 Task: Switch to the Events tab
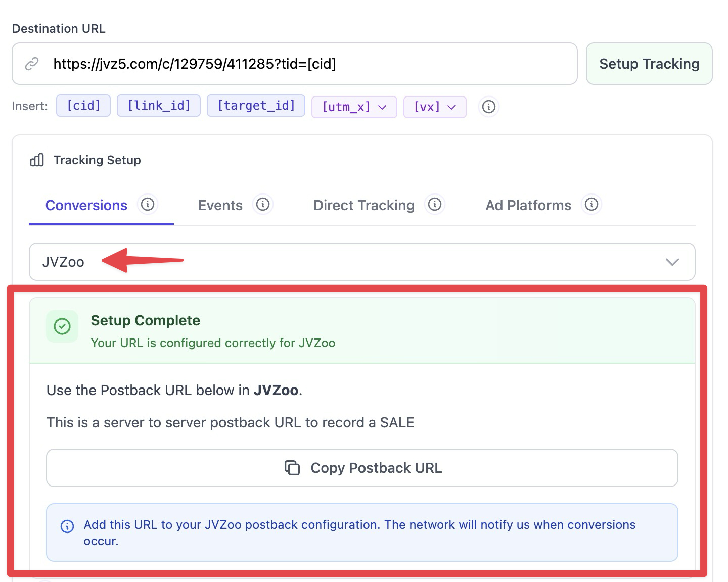pyautogui.click(x=220, y=205)
